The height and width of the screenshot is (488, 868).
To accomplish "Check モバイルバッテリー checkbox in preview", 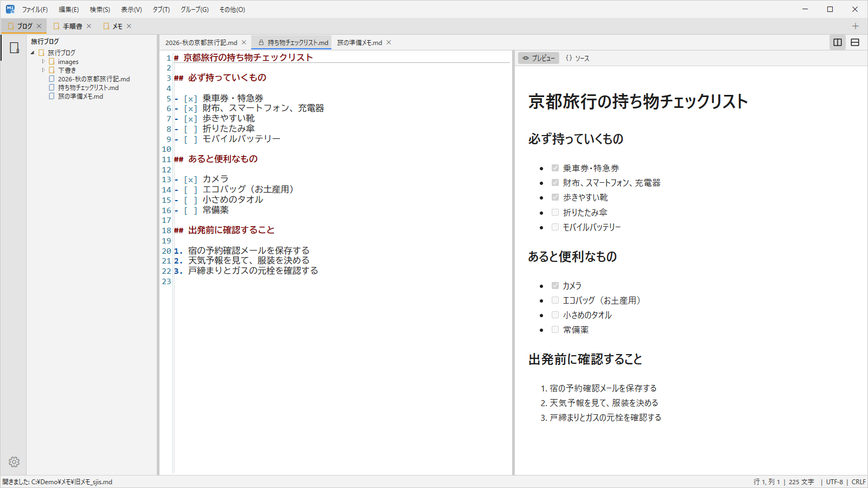I will [555, 227].
